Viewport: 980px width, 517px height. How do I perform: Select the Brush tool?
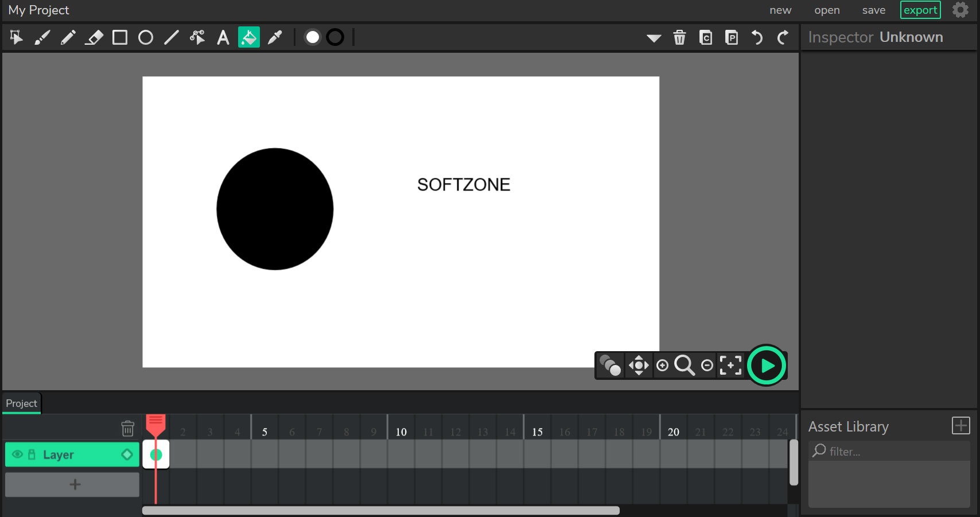point(42,37)
